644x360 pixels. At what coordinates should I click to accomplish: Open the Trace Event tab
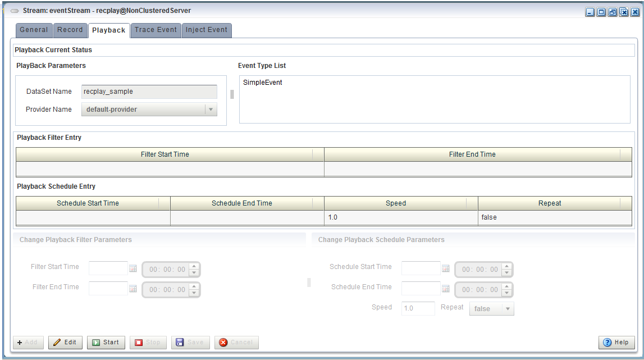(156, 30)
